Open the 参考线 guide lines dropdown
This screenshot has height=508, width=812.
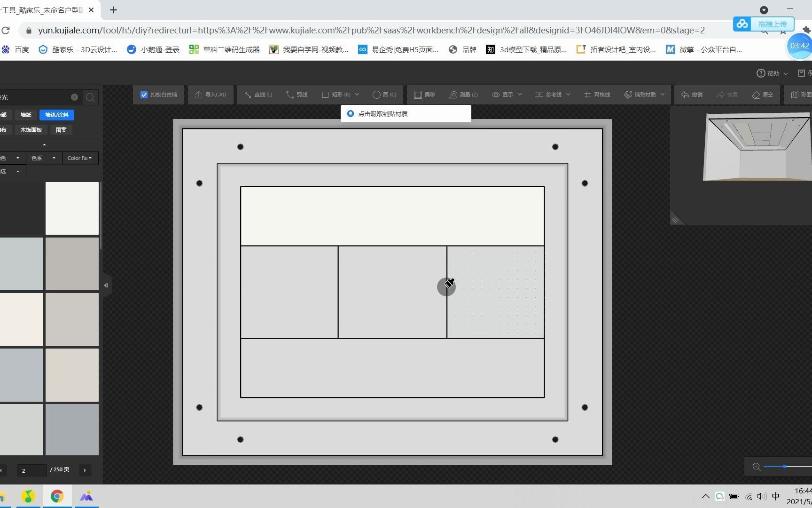[553, 95]
